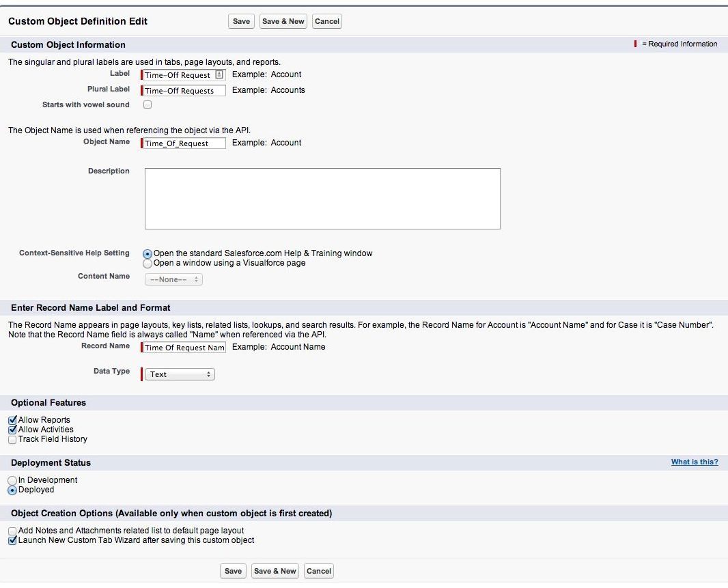Choose the In Development deployment status
The width and height of the screenshot is (728, 588).
[12, 481]
